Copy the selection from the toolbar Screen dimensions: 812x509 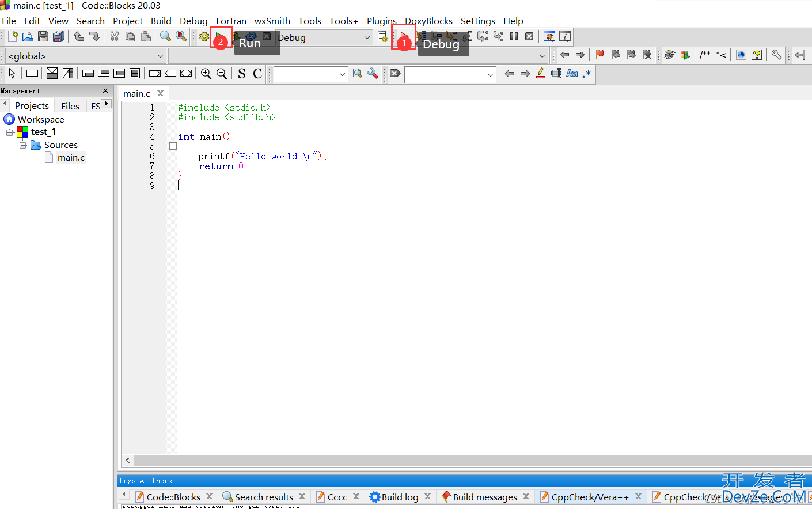coord(130,37)
